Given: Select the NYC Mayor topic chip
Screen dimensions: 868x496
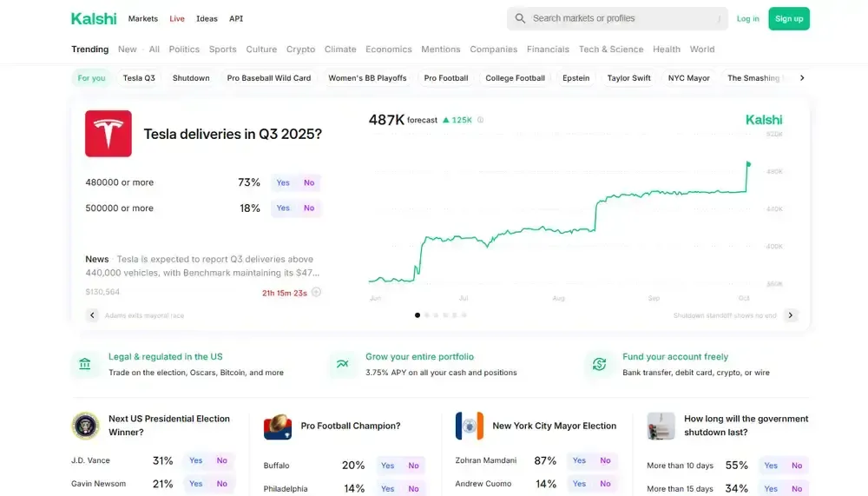Looking at the screenshot, I should (x=688, y=78).
